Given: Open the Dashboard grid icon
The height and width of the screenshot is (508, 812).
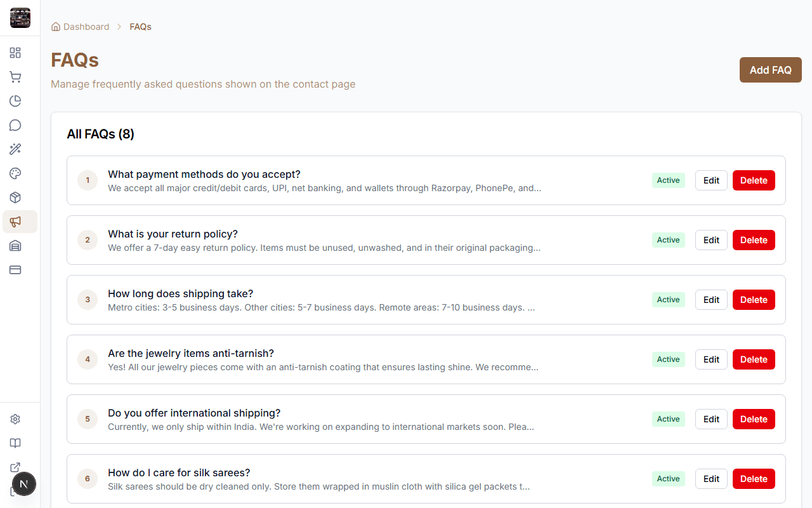Looking at the screenshot, I should pos(15,53).
